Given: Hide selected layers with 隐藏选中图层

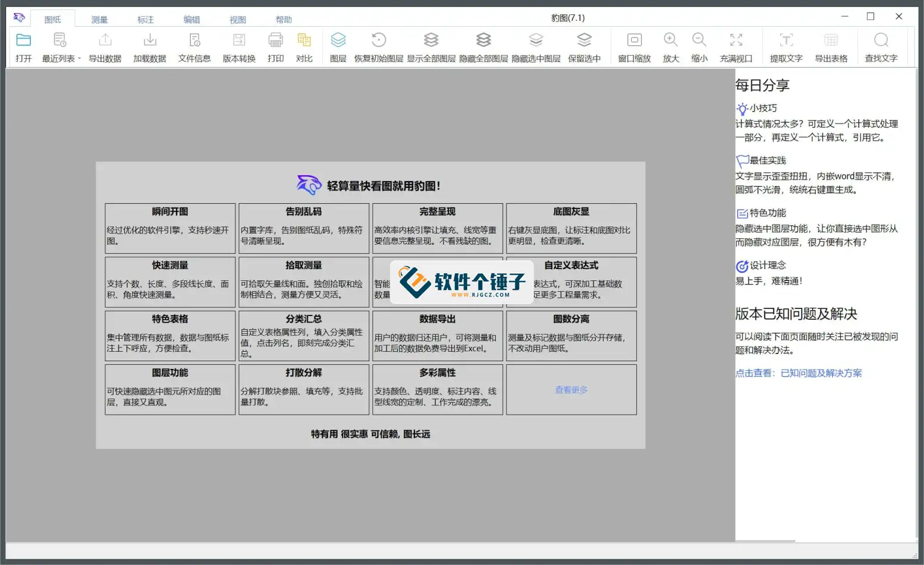Looking at the screenshot, I should pyautogui.click(x=536, y=46).
